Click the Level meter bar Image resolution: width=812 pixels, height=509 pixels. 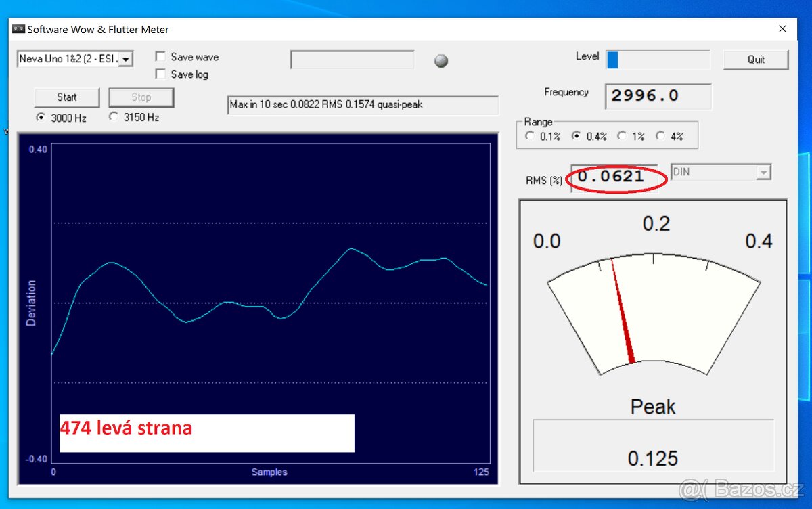click(658, 60)
